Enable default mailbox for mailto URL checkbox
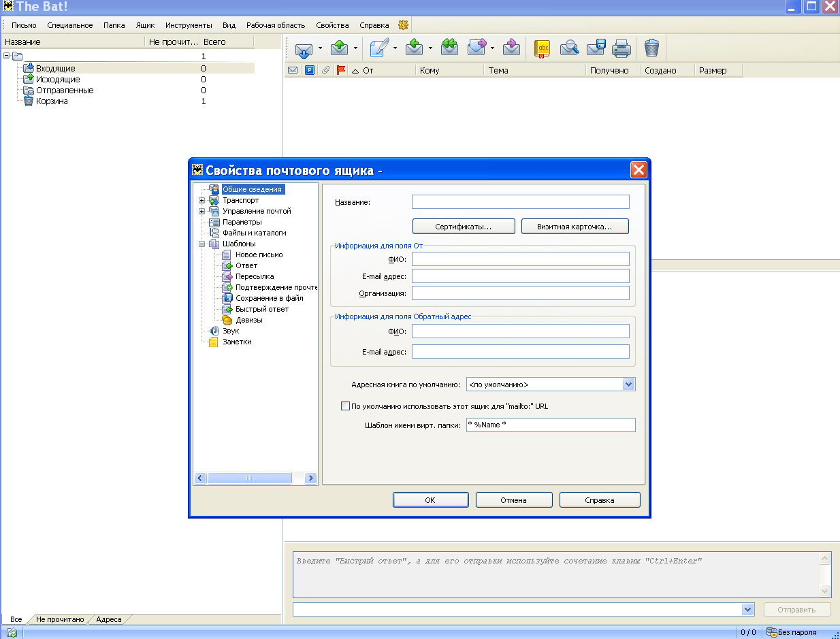Viewport: 840px width, 639px height. click(345, 406)
